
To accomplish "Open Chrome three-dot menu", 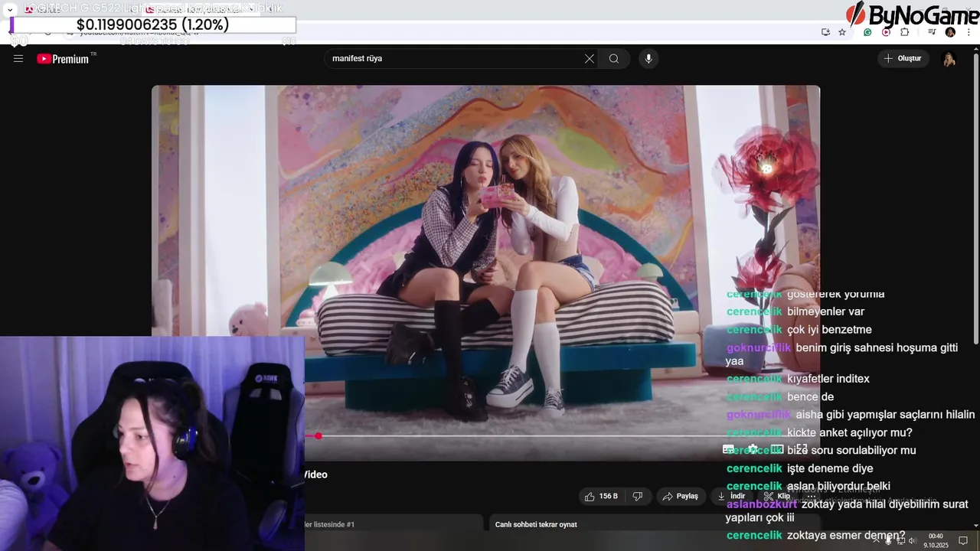I will click(x=969, y=32).
